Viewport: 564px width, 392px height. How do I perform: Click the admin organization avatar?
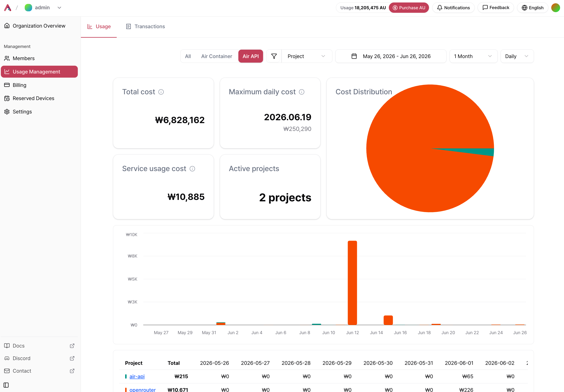pos(28,8)
